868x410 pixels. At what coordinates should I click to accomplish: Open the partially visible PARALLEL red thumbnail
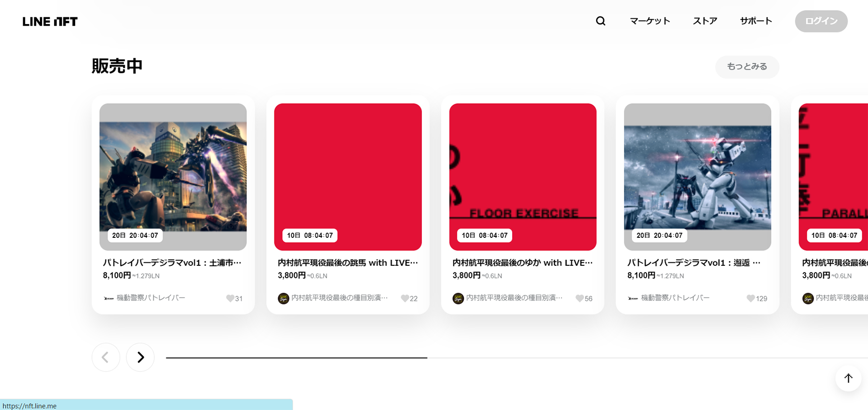(833, 177)
